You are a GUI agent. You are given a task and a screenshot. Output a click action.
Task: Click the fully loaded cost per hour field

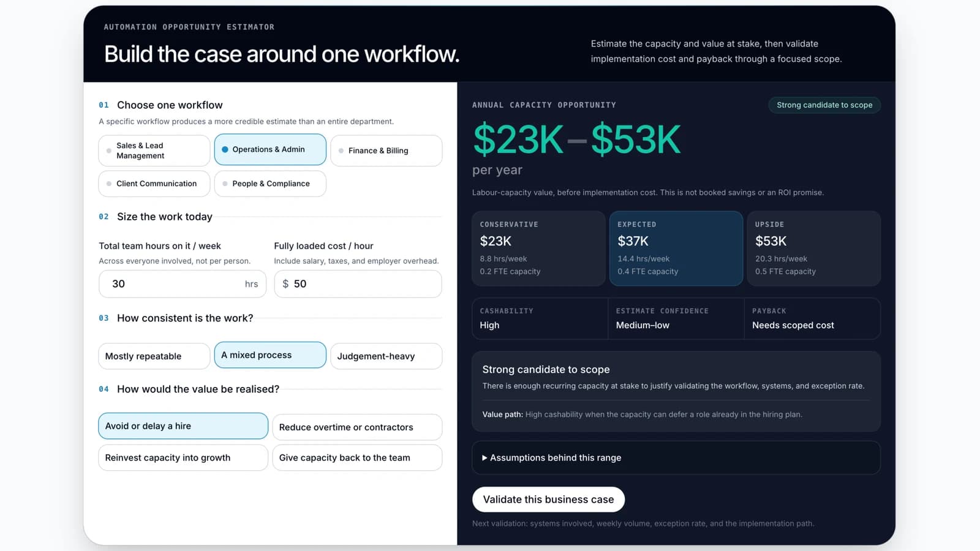358,284
